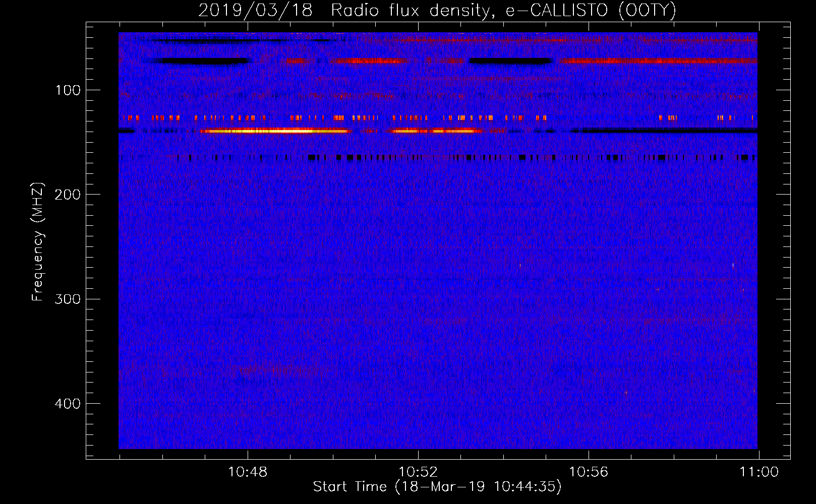
Task: Click the 10:56 time tick label
Action: click(x=589, y=472)
